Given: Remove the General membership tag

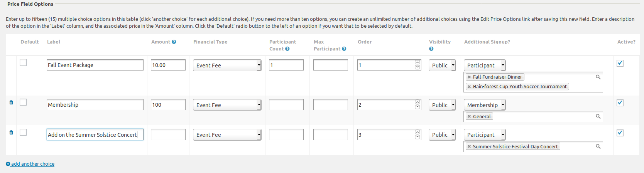Looking at the screenshot, I should 469,116.
